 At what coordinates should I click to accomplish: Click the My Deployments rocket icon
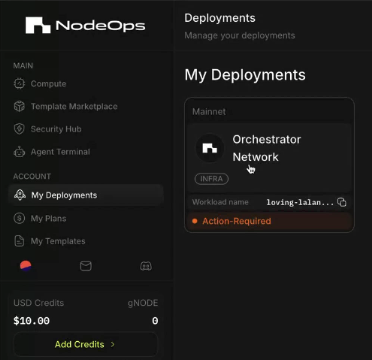click(x=19, y=195)
